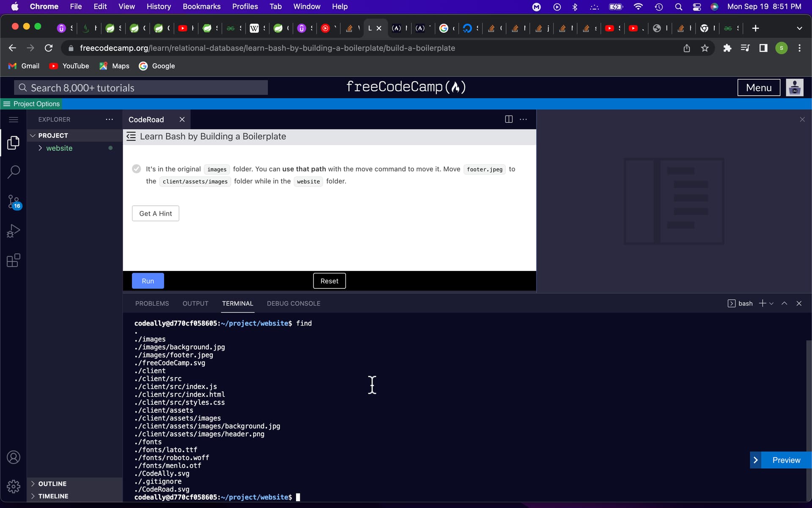Click the terminal vertical scrollbar
The image size is (812, 508).
click(x=809, y=421)
